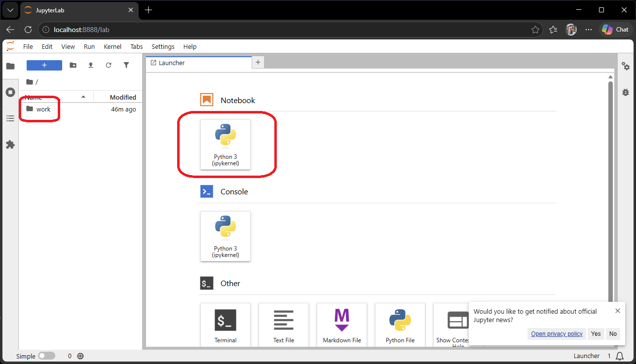Dismiss the Jupyter news notification

(618, 311)
